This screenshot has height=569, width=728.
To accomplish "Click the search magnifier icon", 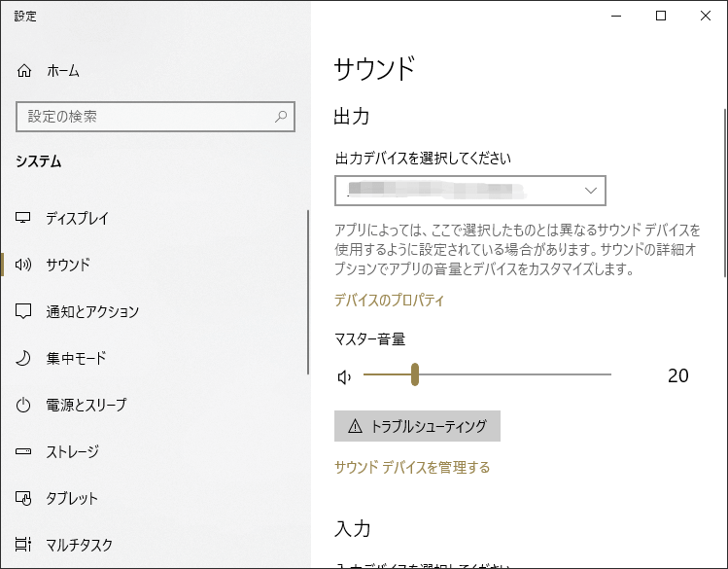I will tap(281, 117).
